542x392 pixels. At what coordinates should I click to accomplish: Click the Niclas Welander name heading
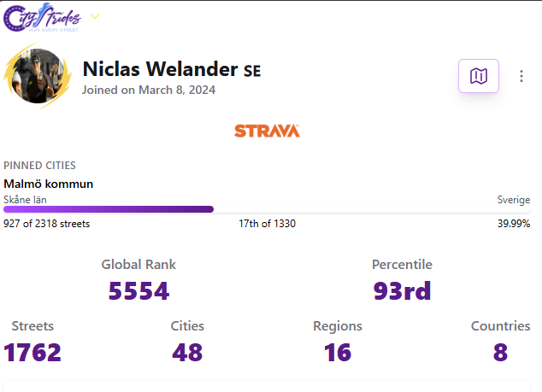(x=160, y=69)
